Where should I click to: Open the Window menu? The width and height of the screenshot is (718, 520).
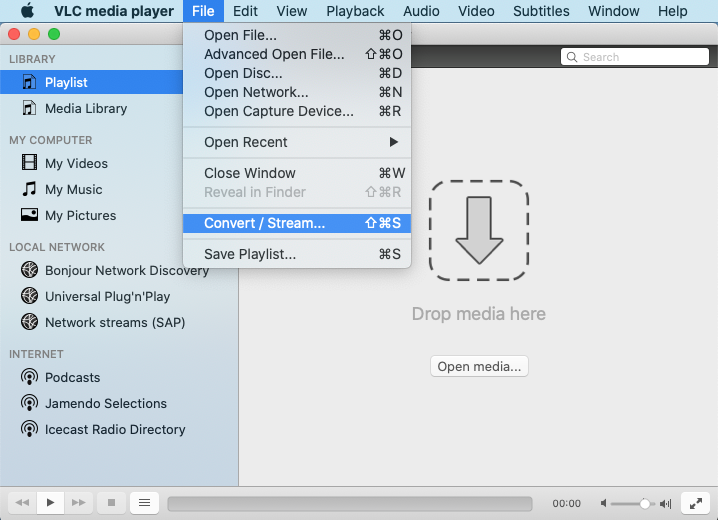coord(614,11)
